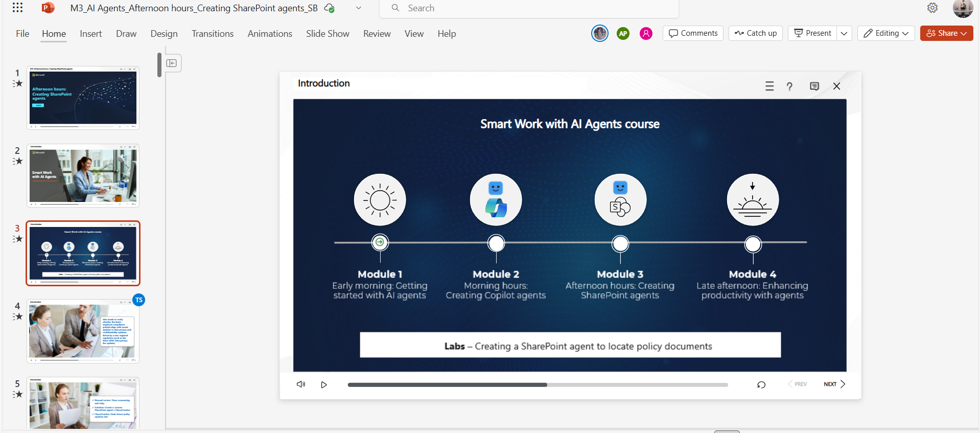Select slide 2 thumbnail Smart Work
Viewport: 980px width, 433px height.
click(x=83, y=175)
